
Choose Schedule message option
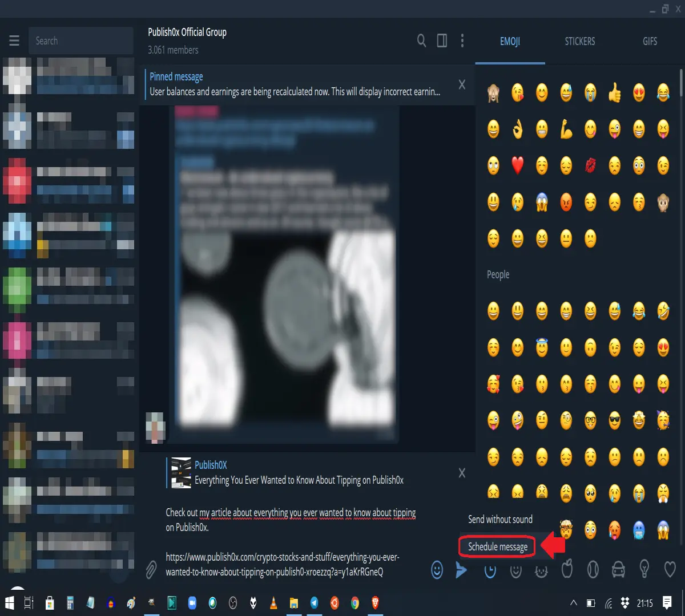498,547
